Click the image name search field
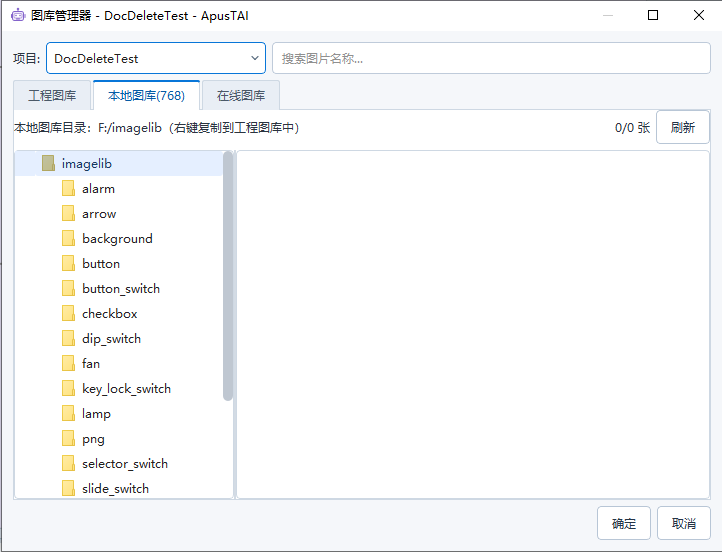Image resolution: width=722 pixels, height=552 pixels. pos(491,58)
